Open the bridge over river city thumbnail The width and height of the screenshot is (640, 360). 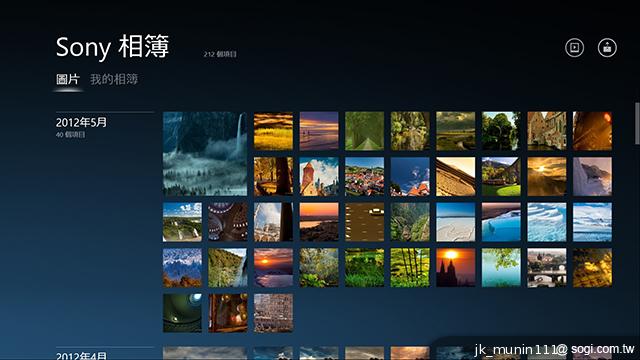[x=547, y=268]
